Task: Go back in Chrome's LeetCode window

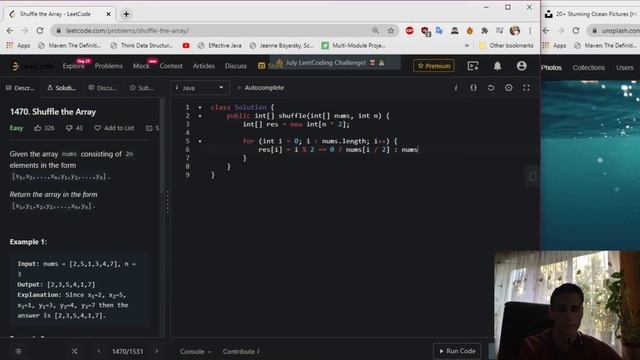Action: point(10,31)
